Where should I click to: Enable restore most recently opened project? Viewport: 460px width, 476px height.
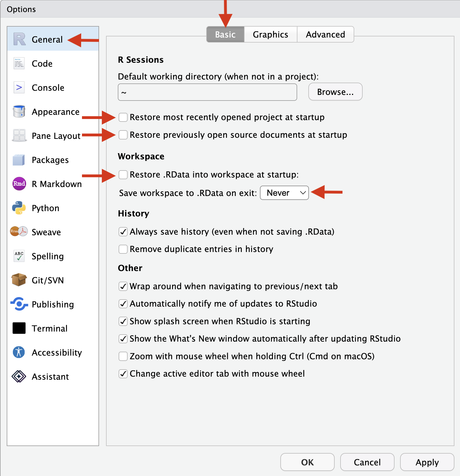123,117
